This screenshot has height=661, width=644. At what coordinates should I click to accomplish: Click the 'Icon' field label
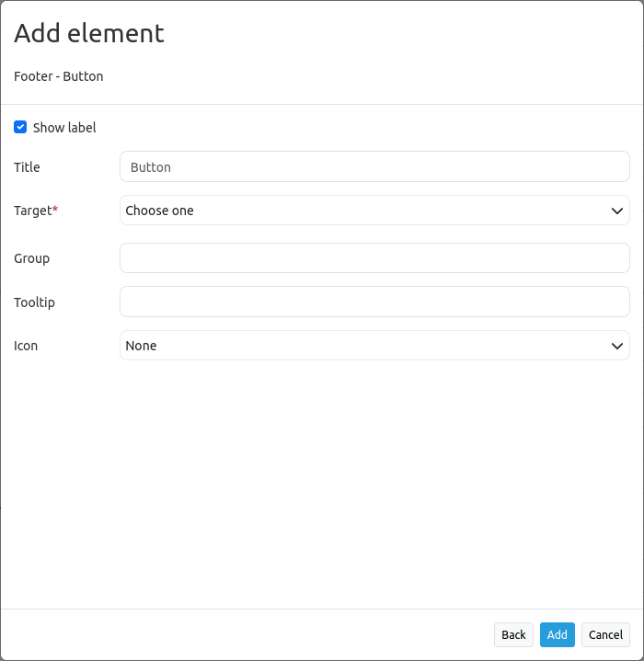[x=26, y=346]
